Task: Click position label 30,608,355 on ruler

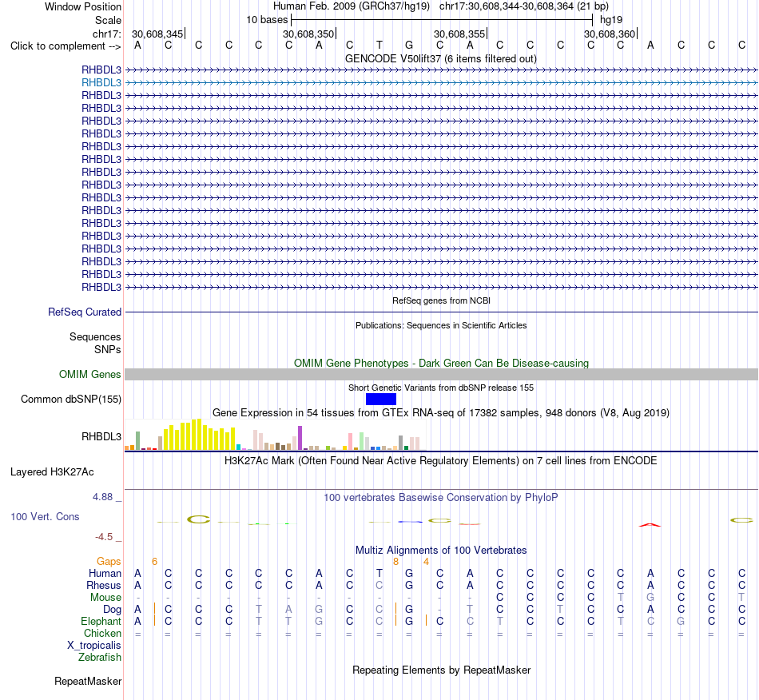Action: pos(459,34)
